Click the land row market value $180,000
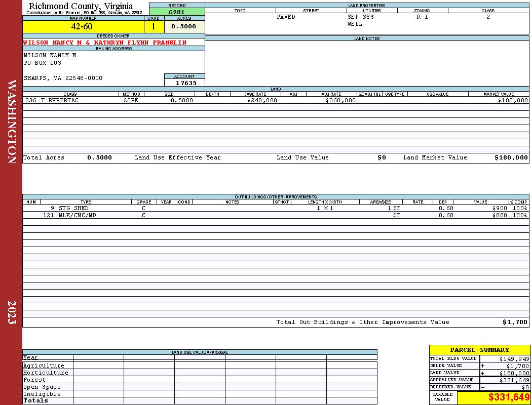Image resolution: width=532 pixels, height=405 pixels. 513,100
